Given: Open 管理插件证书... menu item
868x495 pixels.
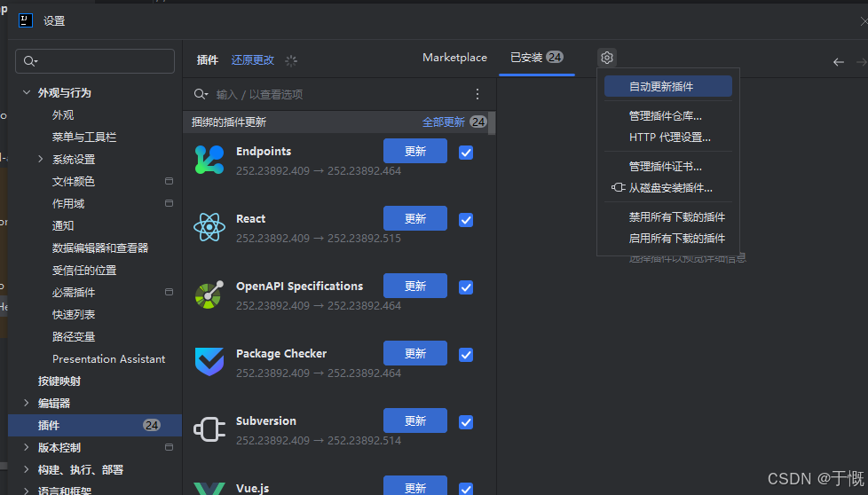Looking at the screenshot, I should pos(668,167).
